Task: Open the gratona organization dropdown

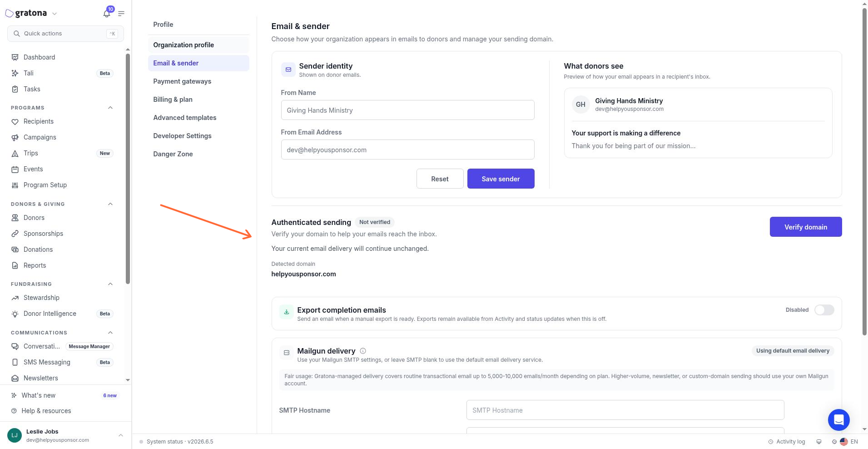Action: pyautogui.click(x=55, y=14)
